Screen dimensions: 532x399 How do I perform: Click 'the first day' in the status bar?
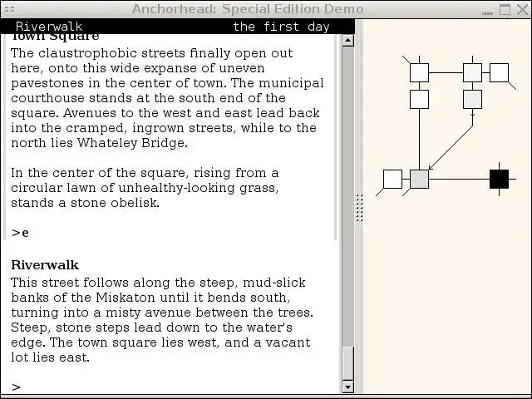[x=281, y=27]
